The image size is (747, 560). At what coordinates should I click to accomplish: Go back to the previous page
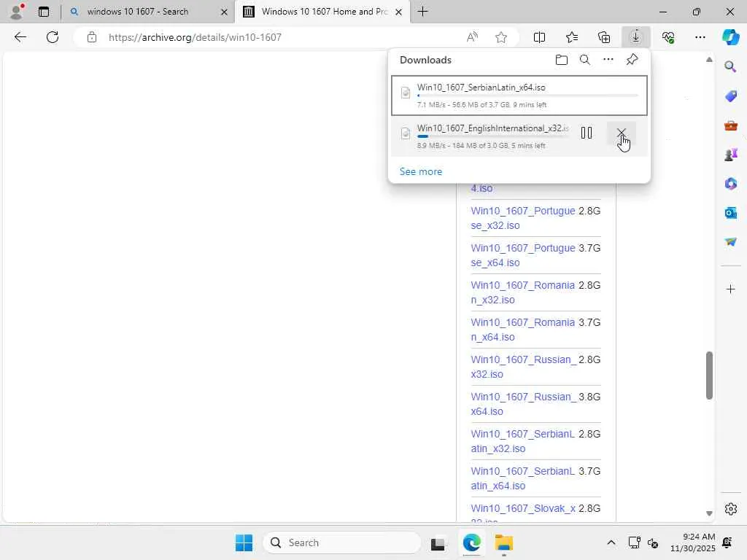click(x=20, y=37)
